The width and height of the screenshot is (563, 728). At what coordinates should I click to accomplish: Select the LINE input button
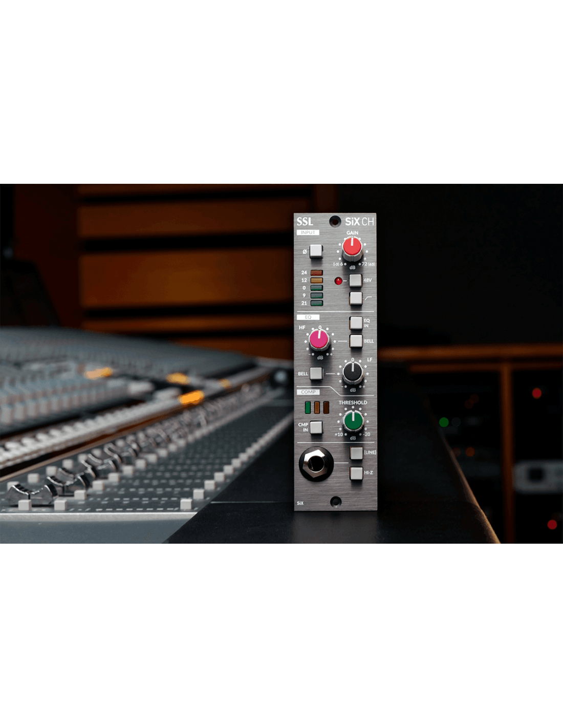pos(356,453)
